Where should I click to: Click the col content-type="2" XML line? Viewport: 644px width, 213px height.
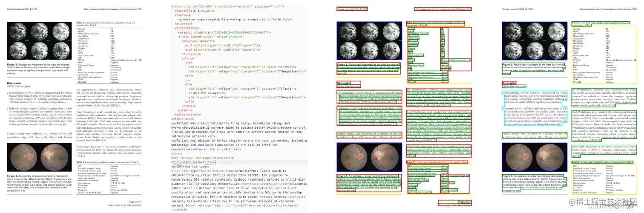(x=224, y=49)
